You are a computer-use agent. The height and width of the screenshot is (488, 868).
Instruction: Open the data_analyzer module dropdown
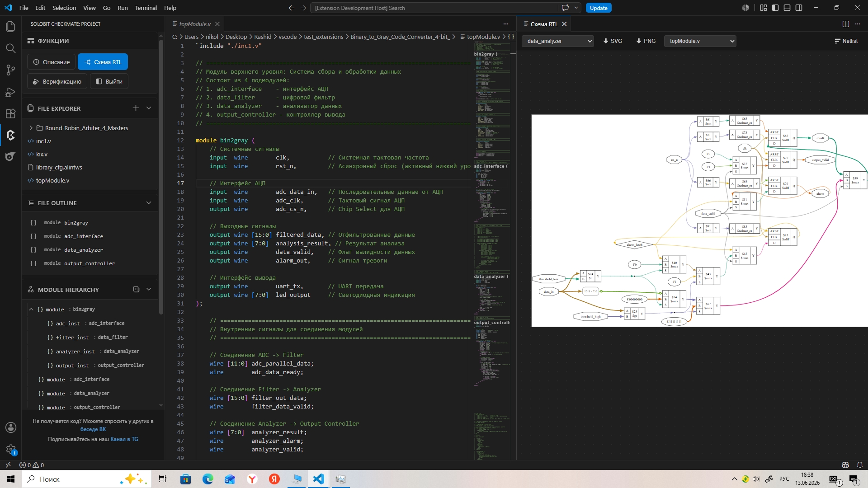(x=558, y=41)
